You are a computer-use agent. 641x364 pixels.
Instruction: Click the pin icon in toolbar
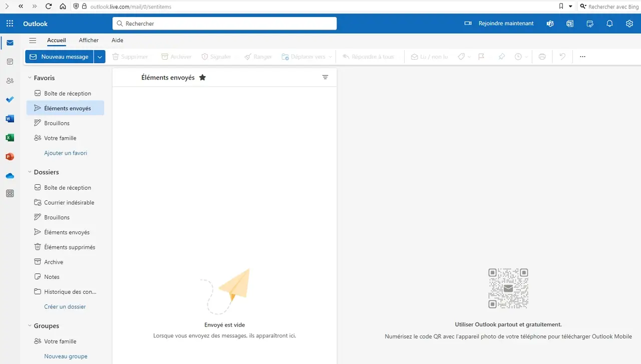tap(501, 57)
